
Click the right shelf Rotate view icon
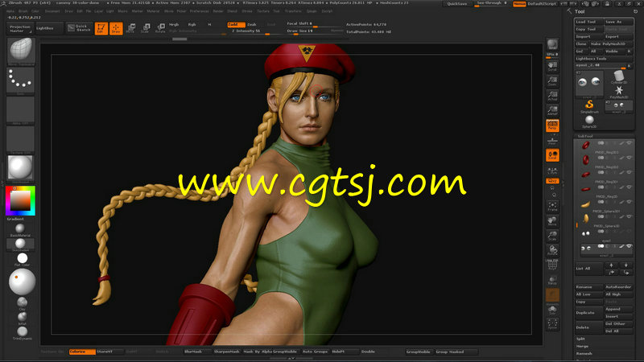tap(552, 250)
